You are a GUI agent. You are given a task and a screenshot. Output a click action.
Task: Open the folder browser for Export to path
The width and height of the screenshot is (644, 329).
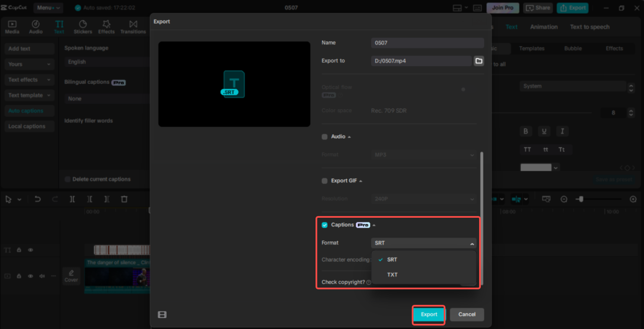pyautogui.click(x=479, y=61)
